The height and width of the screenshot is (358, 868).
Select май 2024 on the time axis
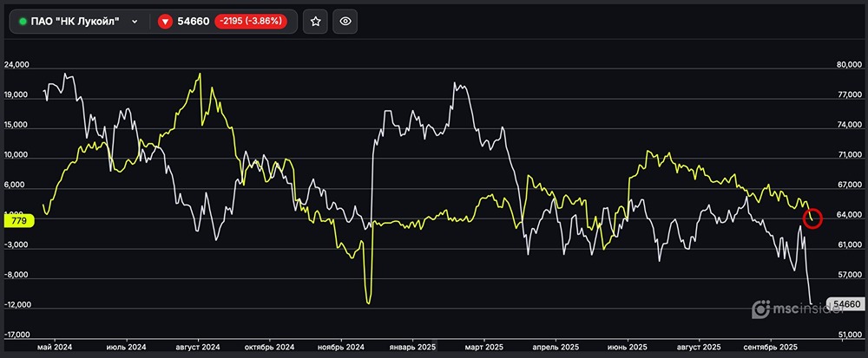pos(55,345)
